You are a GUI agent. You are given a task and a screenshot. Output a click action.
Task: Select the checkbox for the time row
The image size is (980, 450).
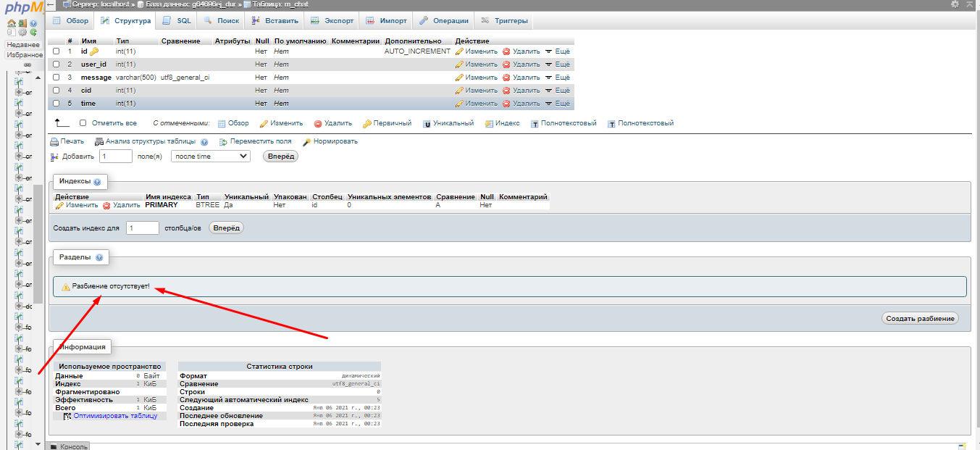[x=56, y=104]
